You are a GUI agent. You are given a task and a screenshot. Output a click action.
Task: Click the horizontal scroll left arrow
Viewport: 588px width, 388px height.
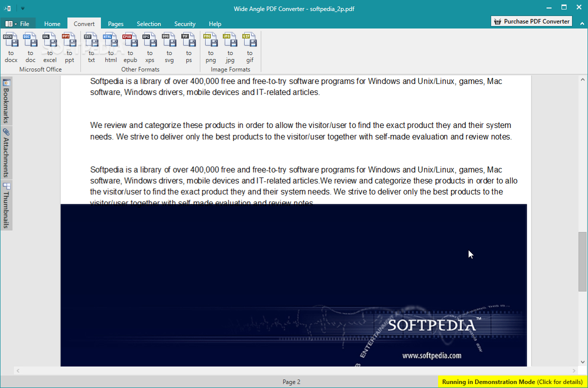pyautogui.click(x=17, y=370)
